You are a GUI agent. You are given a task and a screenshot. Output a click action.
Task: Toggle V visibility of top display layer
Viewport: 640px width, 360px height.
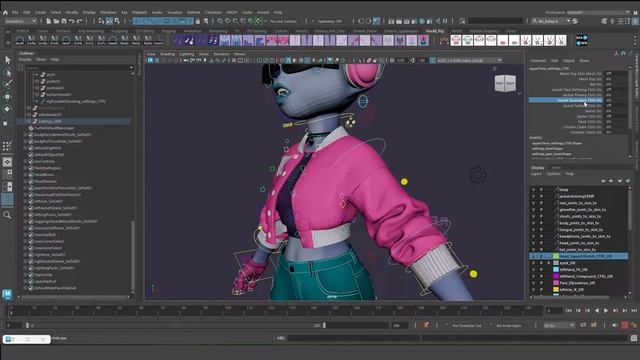coord(533,189)
